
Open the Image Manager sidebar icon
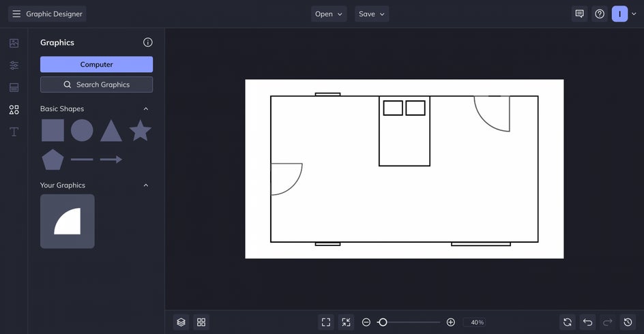point(14,43)
